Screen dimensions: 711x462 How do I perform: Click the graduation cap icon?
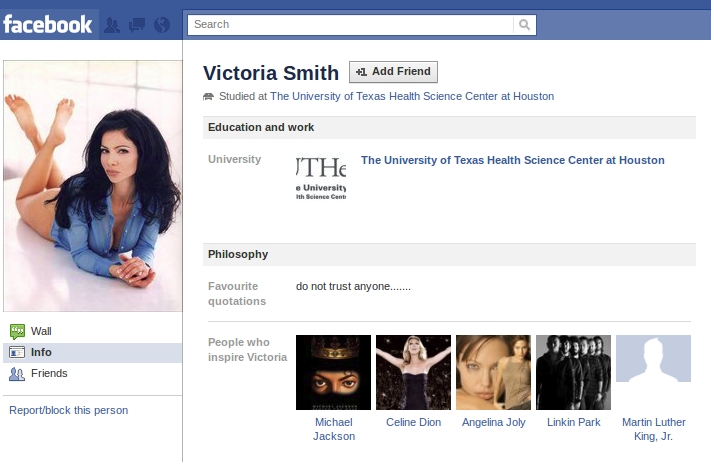tap(208, 96)
